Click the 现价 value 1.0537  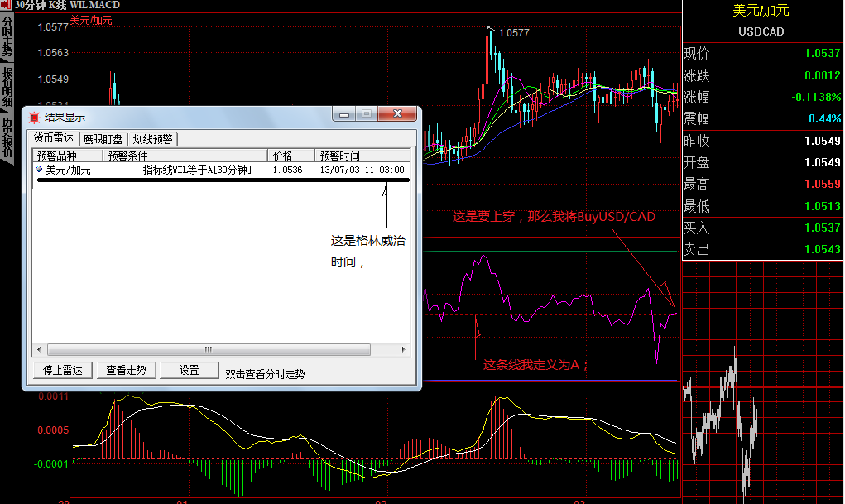(823, 53)
